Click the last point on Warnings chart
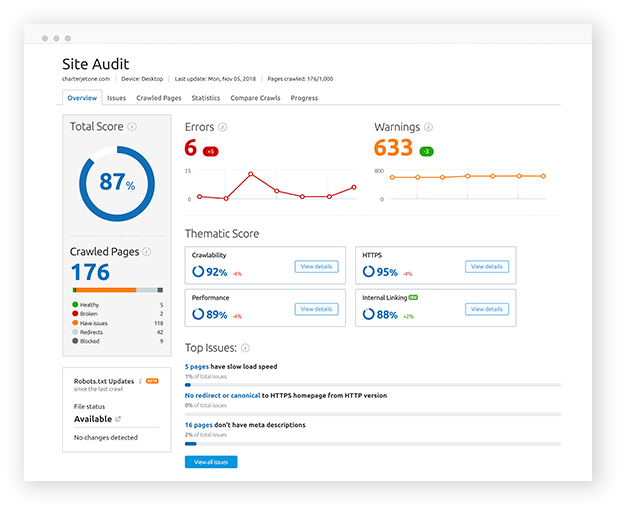 [543, 176]
